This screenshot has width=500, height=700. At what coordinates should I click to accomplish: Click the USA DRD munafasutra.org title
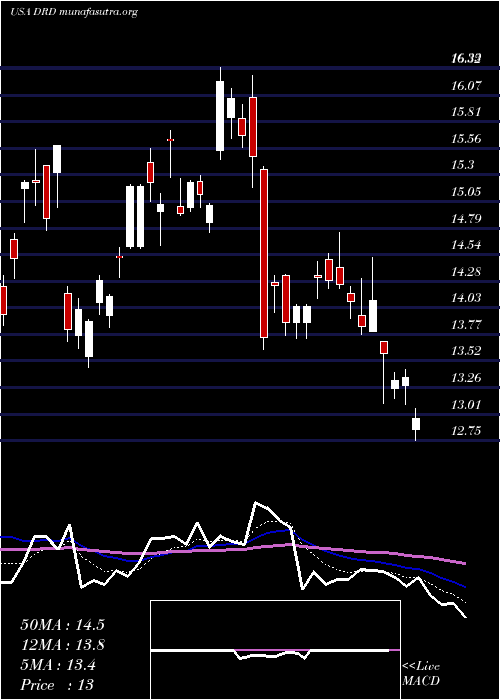(x=74, y=12)
